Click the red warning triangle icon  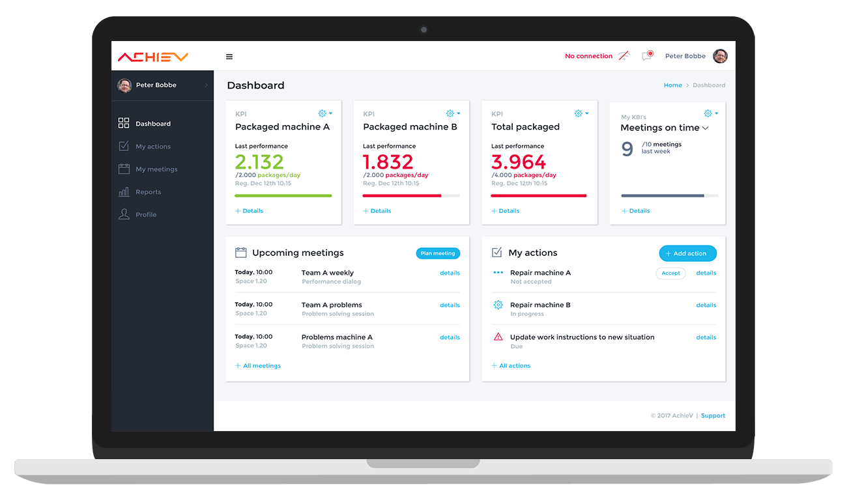498,337
